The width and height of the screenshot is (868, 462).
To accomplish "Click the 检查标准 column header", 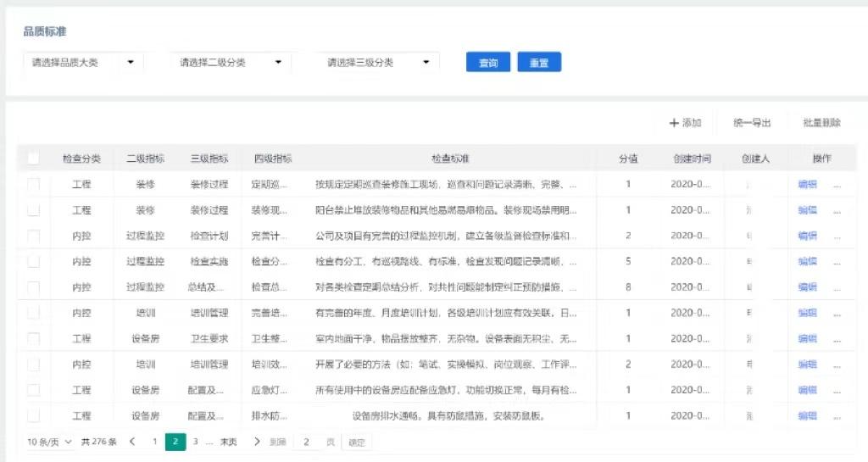I will pos(450,159).
